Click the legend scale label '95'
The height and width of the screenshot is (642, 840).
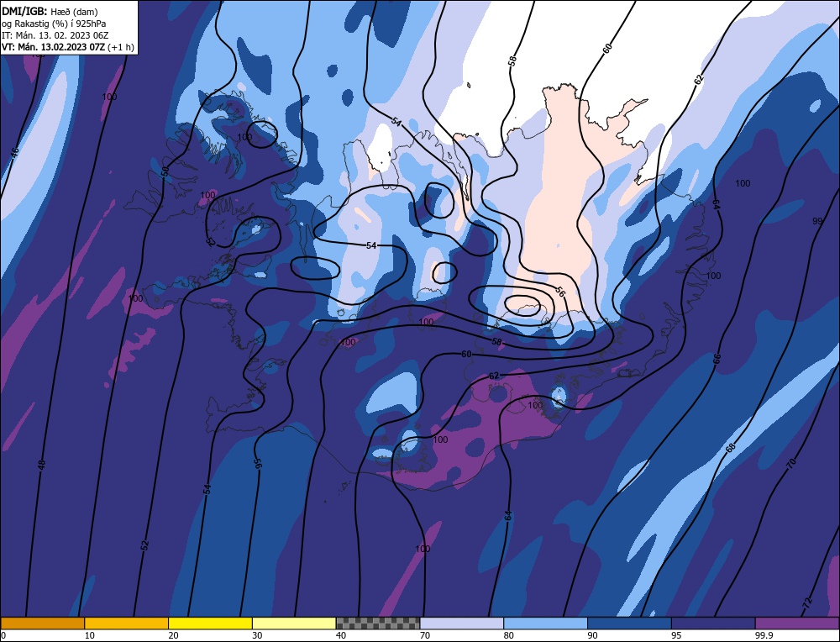tap(676, 635)
